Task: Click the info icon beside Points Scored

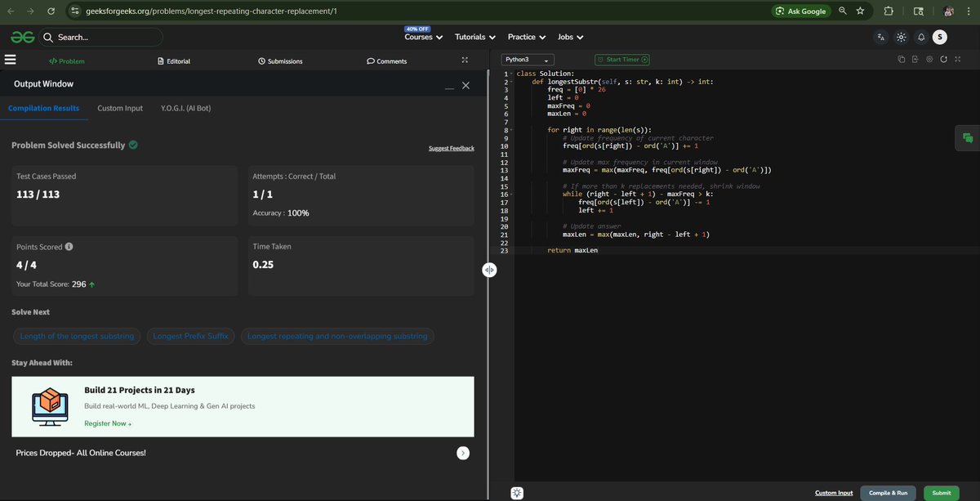Action: [x=69, y=247]
